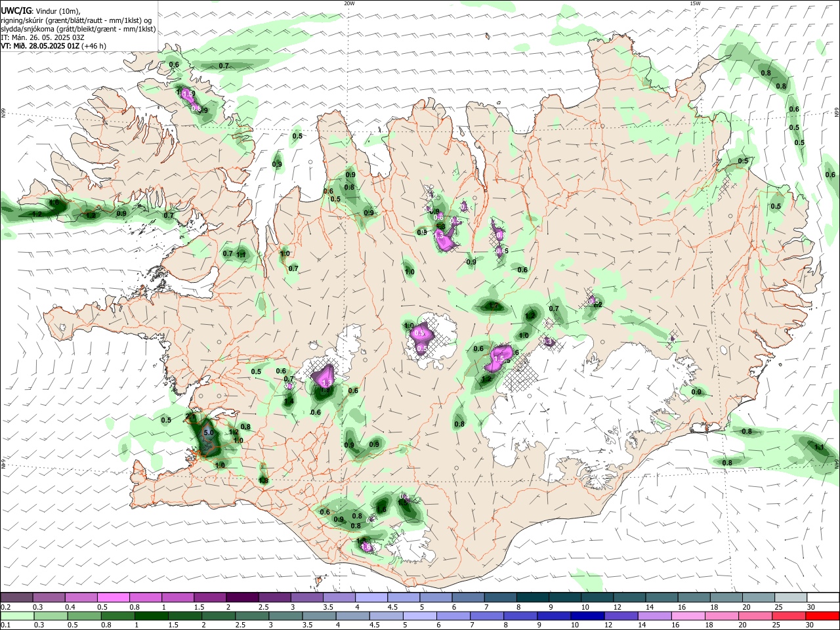Screen dimensions: 840x630
Task: Select the 9 dark teal swatch, upper scale
Action: pyautogui.click(x=565, y=598)
